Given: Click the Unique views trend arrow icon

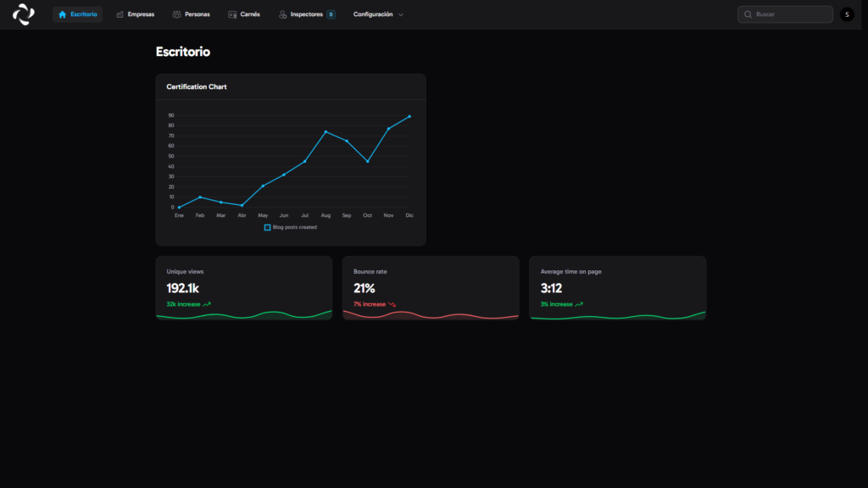Looking at the screenshot, I should (x=207, y=304).
